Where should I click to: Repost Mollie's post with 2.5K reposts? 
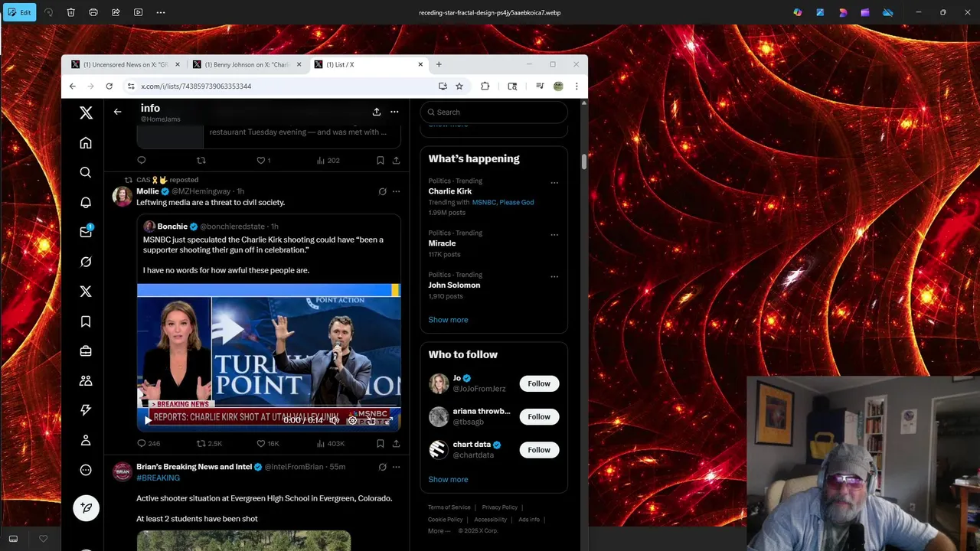pos(209,443)
